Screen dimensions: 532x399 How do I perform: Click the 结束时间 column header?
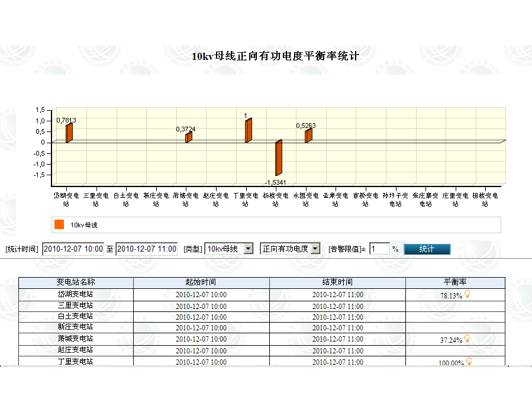[x=337, y=282]
